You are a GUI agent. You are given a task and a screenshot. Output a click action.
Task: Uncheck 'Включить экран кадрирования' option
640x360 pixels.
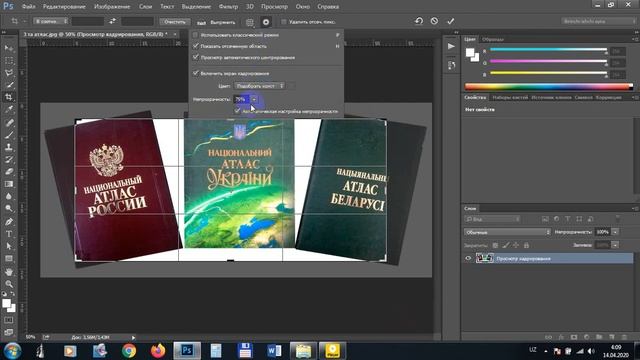pos(195,73)
